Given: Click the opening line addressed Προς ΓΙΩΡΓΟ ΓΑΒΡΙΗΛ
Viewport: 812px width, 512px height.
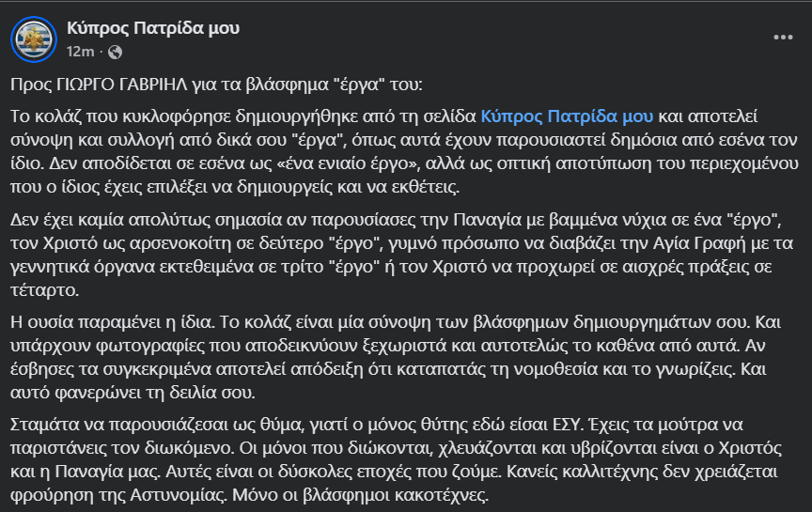Looking at the screenshot, I should (216, 84).
